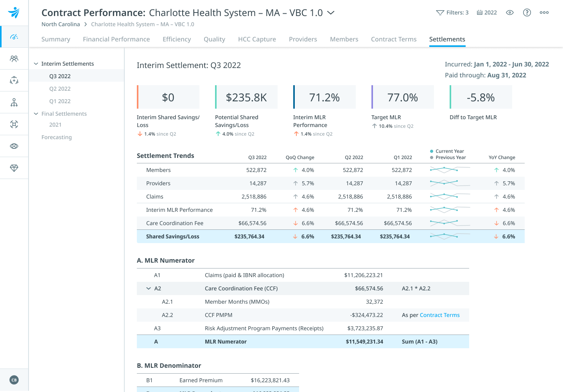Screen dimensions: 563x392
Task: Switch to the Contract Terms tab
Action: [x=394, y=39]
